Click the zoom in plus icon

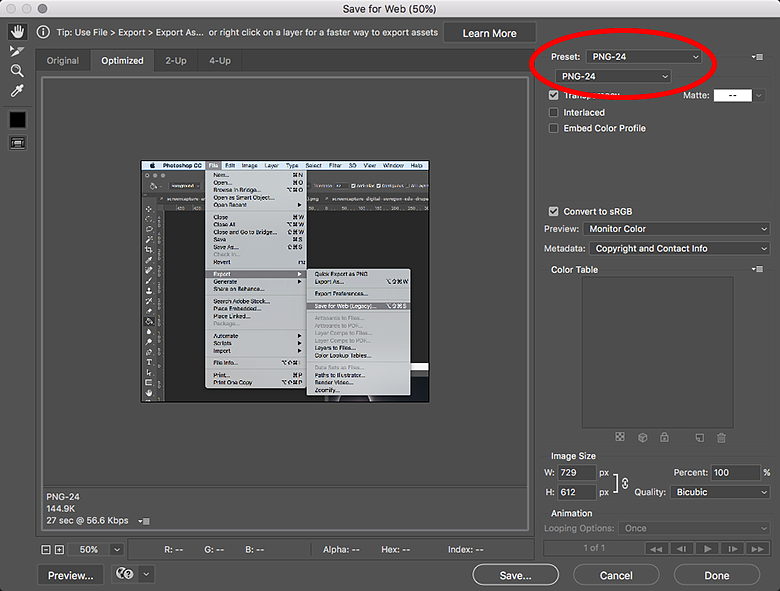click(x=59, y=550)
